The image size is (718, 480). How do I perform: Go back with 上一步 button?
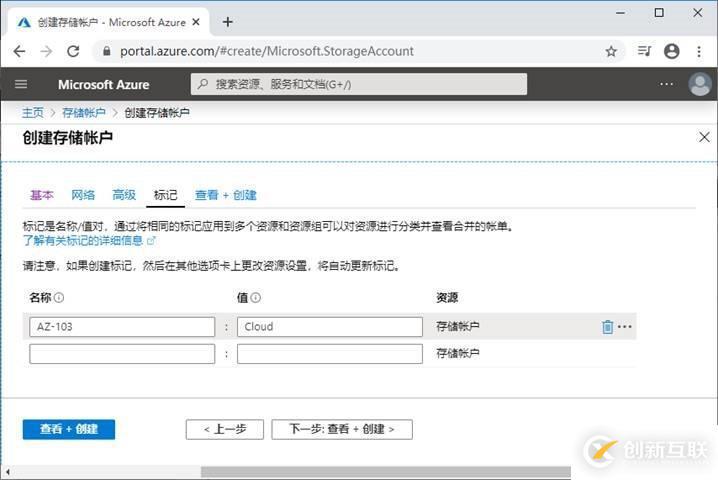[x=225, y=429]
